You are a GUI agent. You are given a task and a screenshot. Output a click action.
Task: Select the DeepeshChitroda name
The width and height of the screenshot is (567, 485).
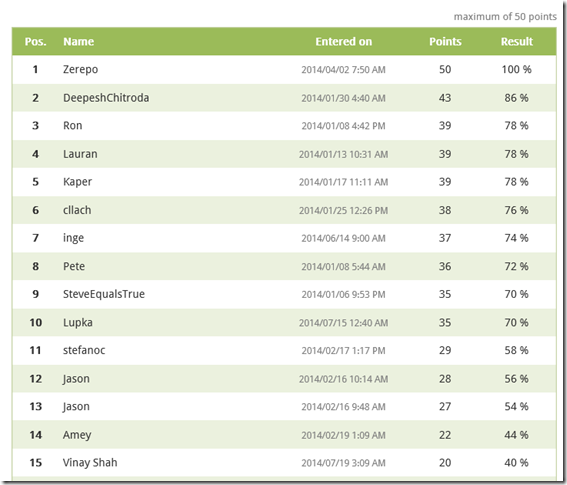tap(106, 98)
